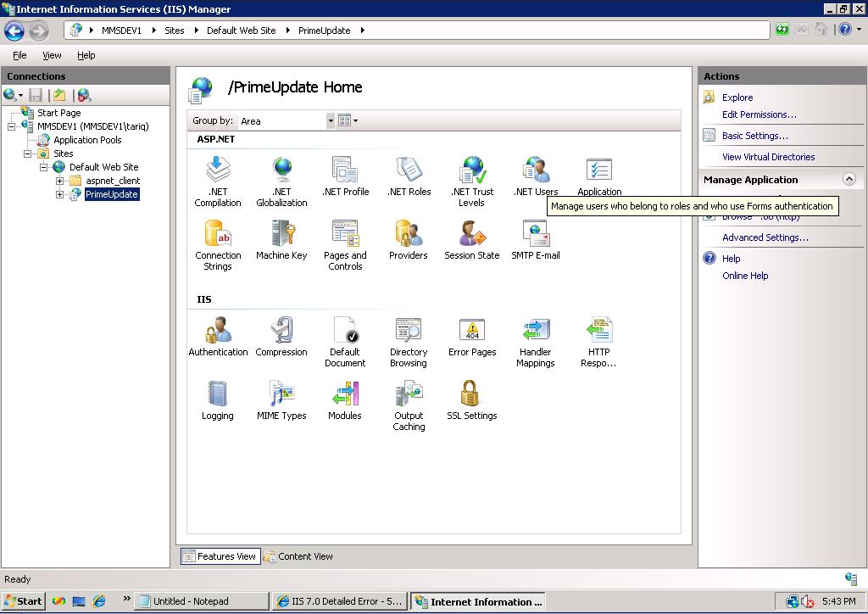868x614 pixels.
Task: Expand the aspnet_client folder node
Action: click(59, 181)
